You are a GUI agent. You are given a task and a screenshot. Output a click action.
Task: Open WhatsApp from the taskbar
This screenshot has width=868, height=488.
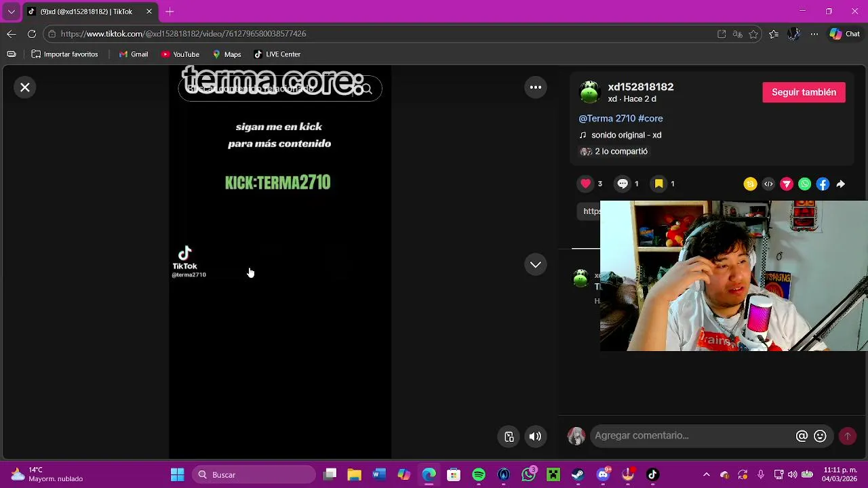tap(529, 475)
